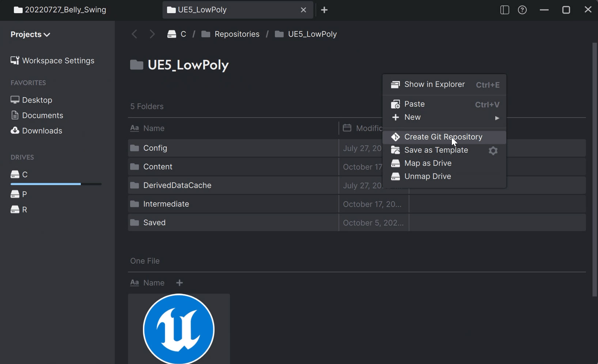Navigate to C drive in breadcrumb
The image size is (598, 364).
click(177, 34)
